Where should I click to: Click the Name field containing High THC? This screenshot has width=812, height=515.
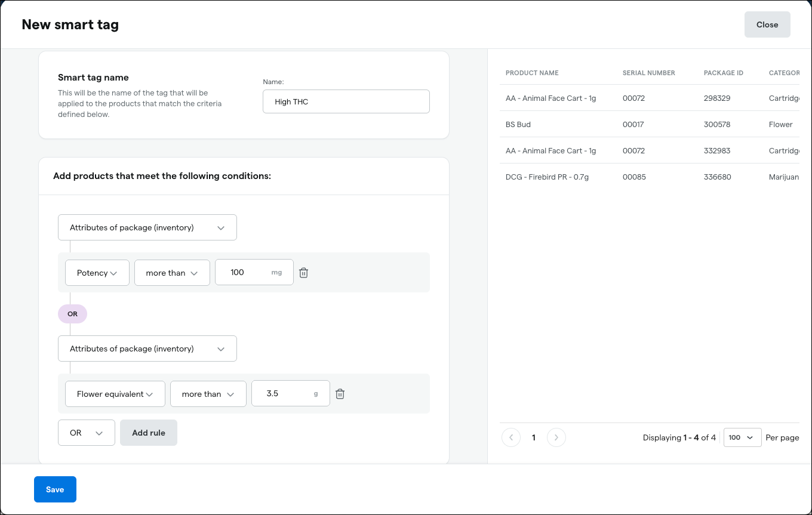click(x=346, y=101)
